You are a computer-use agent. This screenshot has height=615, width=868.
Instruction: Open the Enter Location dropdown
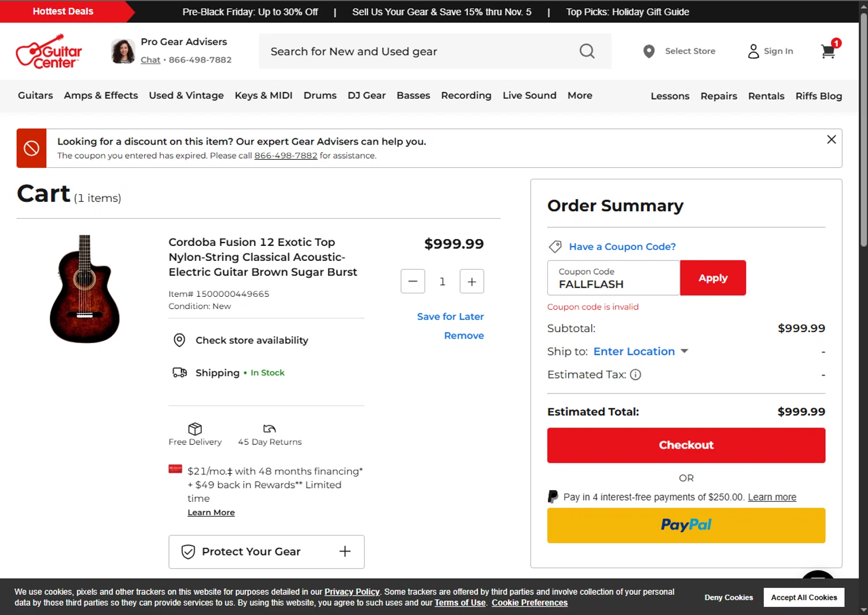(641, 352)
